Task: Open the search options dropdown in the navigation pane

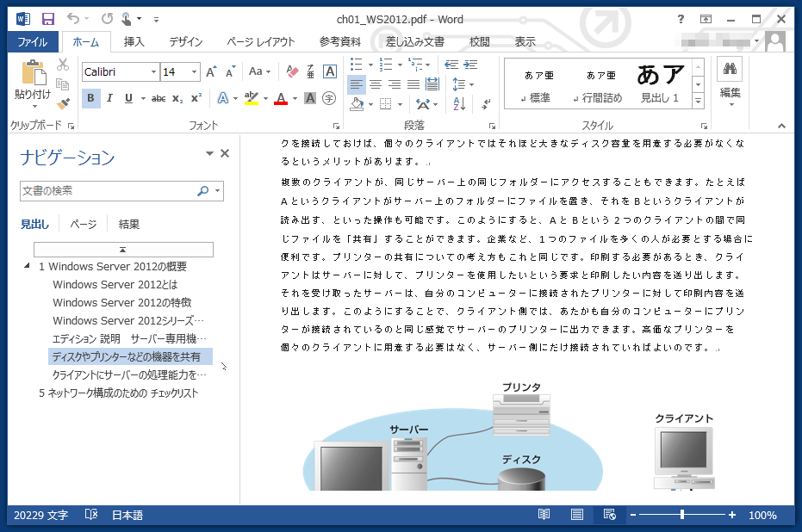Action: point(218,191)
